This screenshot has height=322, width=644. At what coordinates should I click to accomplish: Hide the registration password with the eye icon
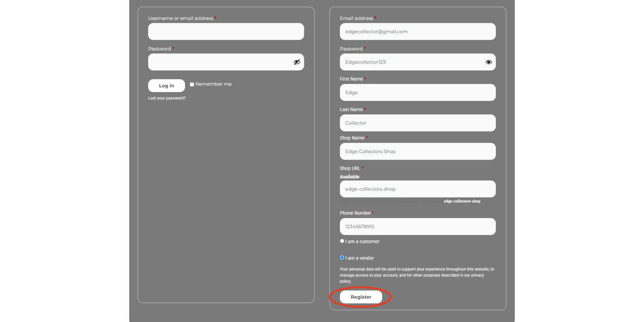488,62
